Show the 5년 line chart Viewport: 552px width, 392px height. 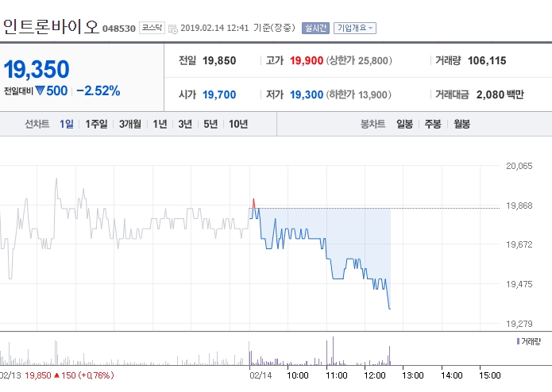pyautogui.click(x=210, y=124)
